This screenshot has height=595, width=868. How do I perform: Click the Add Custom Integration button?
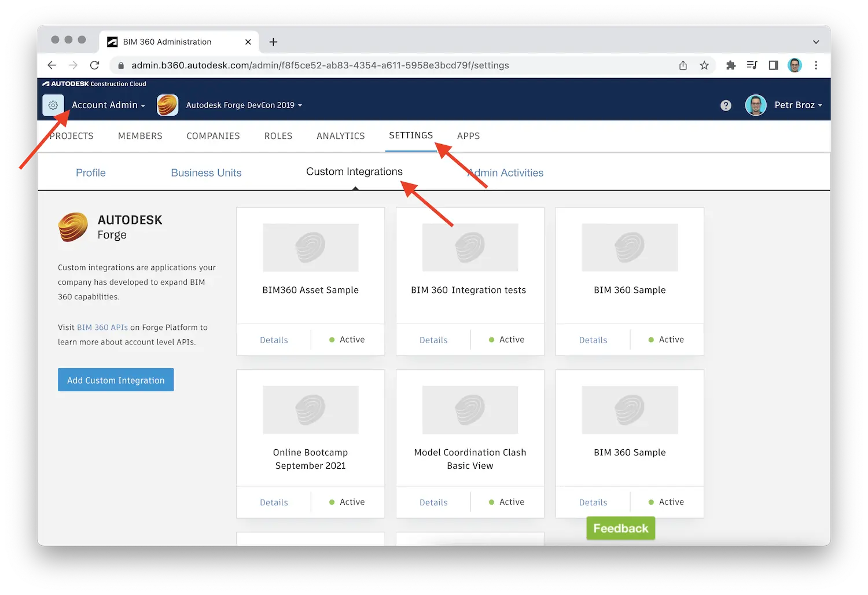pyautogui.click(x=116, y=380)
